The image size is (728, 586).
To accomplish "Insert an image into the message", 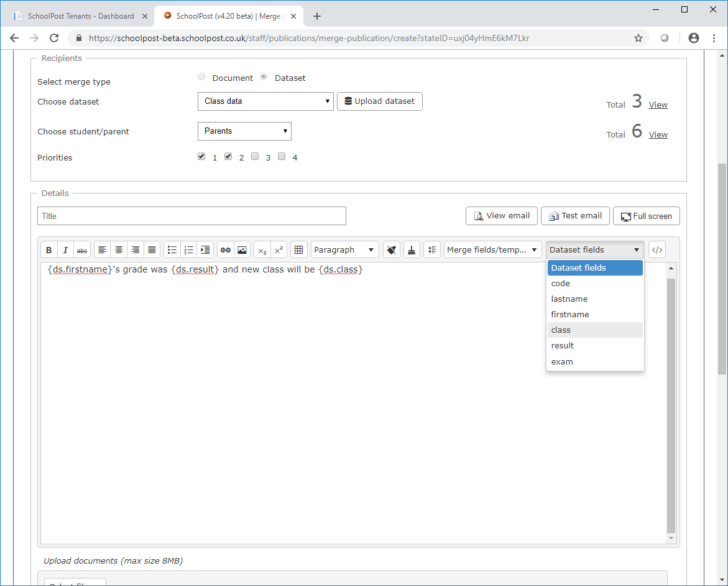I will click(x=241, y=249).
